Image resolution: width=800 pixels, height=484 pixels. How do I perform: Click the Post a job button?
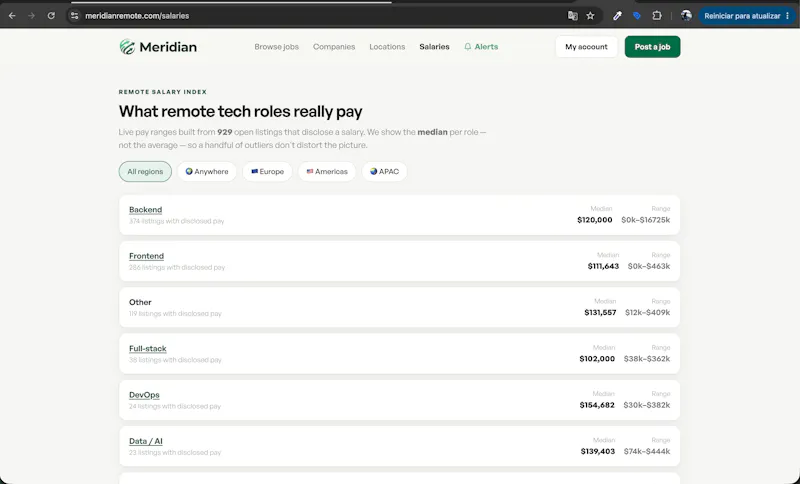652,47
